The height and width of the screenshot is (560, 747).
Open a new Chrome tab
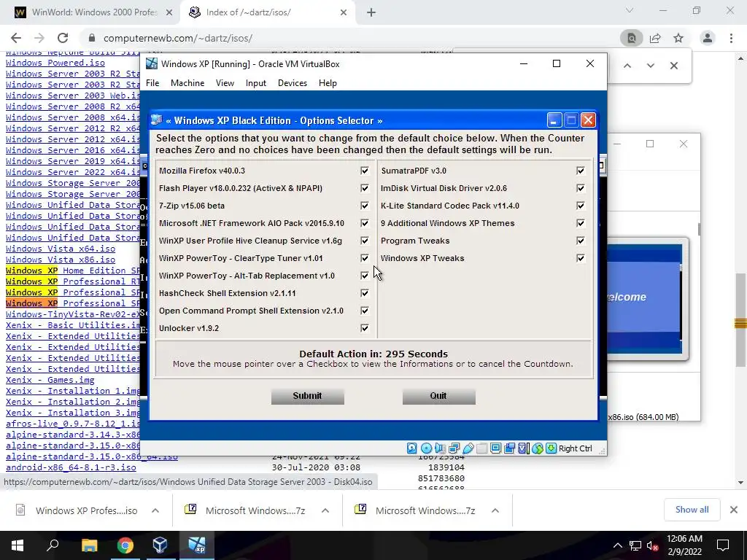tap(371, 12)
